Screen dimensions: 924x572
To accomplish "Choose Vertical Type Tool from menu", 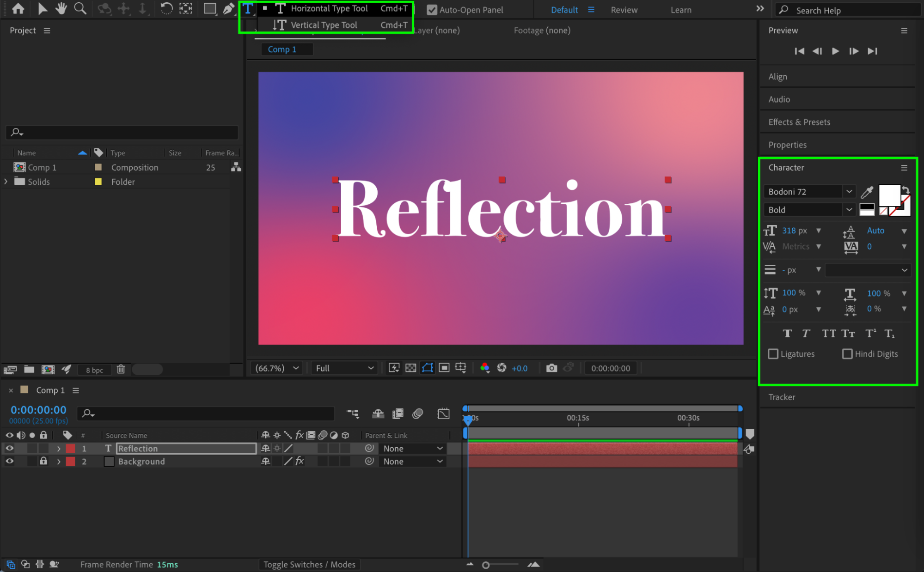I will [324, 25].
